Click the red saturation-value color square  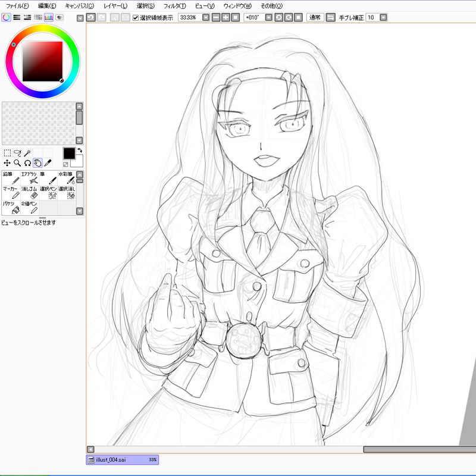point(42,61)
